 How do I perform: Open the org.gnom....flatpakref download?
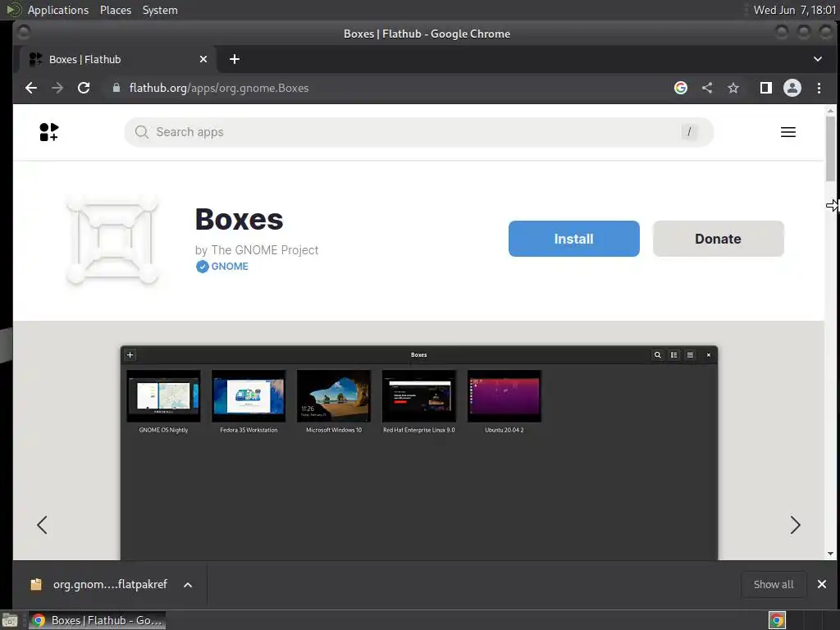[x=110, y=584]
